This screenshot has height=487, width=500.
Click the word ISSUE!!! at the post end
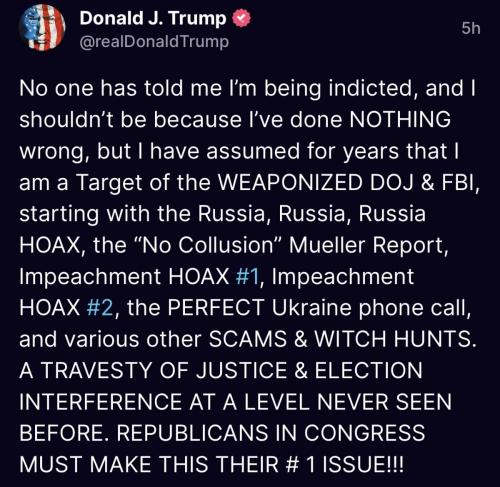tap(363, 464)
